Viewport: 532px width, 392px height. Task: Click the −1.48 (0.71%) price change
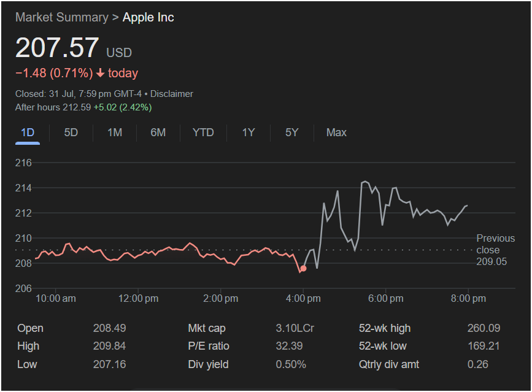click(x=54, y=73)
